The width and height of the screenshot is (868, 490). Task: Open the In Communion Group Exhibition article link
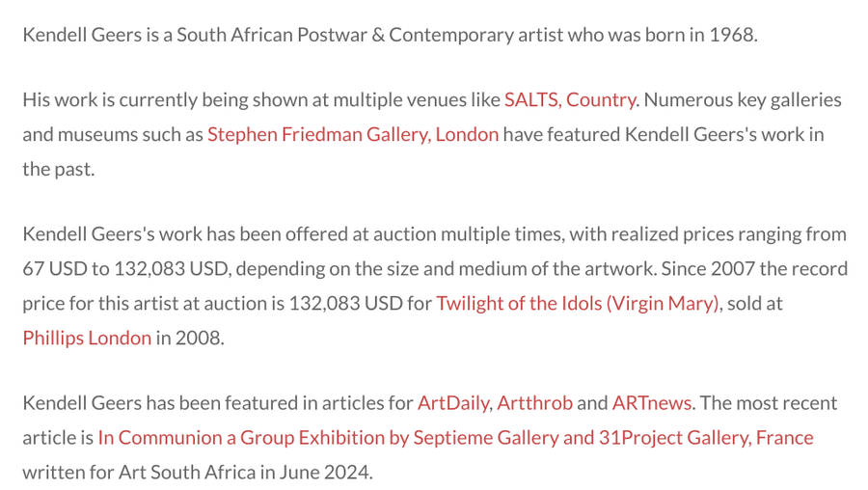[455, 438]
